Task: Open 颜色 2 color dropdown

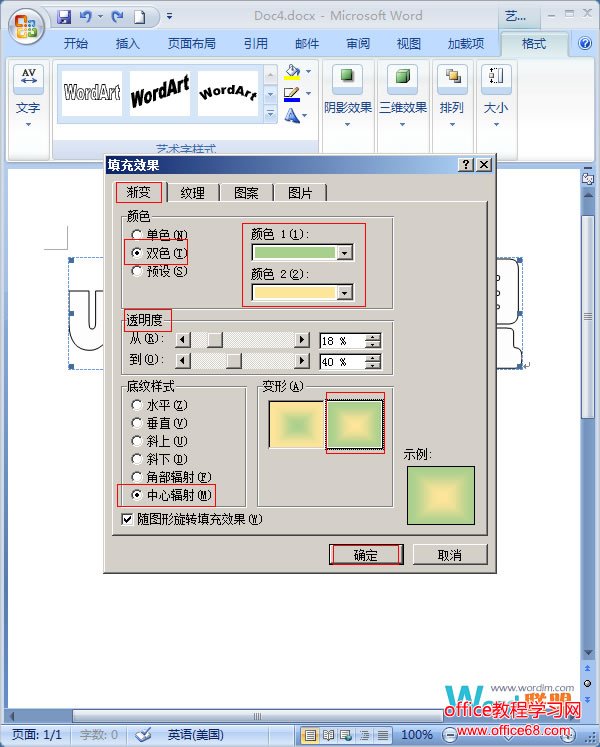Action: (345, 293)
